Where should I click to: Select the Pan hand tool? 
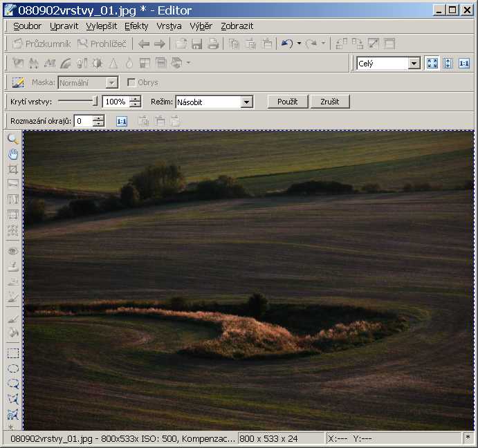tap(12, 153)
